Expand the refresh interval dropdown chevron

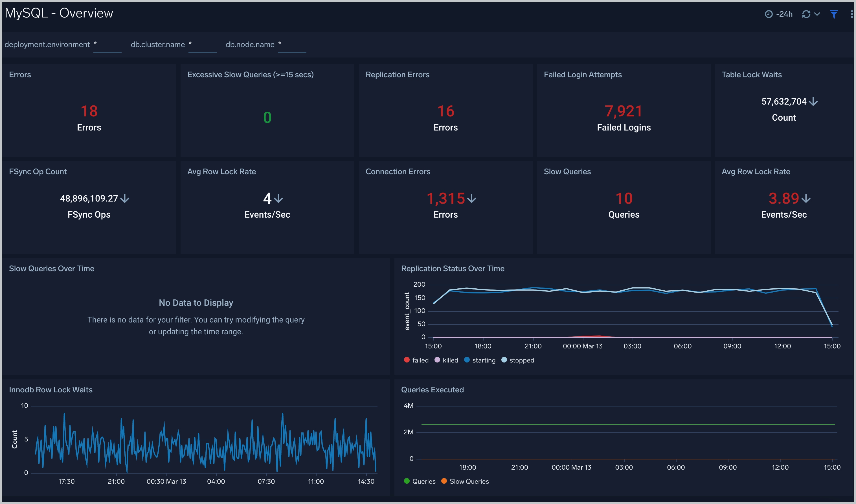coord(817,14)
